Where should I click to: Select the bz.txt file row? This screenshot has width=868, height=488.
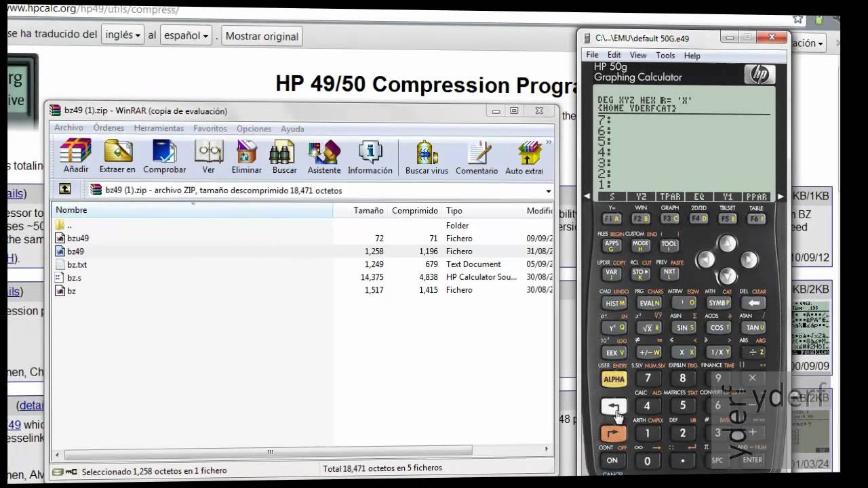(302, 264)
